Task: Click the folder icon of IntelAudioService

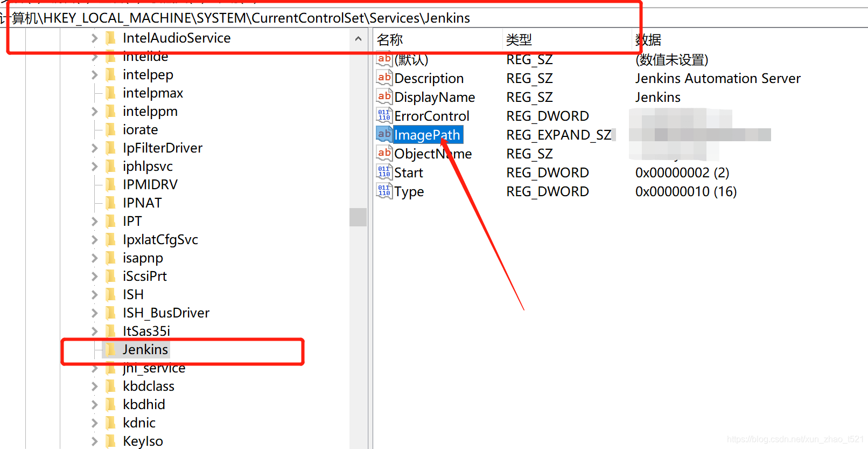Action: (x=111, y=38)
